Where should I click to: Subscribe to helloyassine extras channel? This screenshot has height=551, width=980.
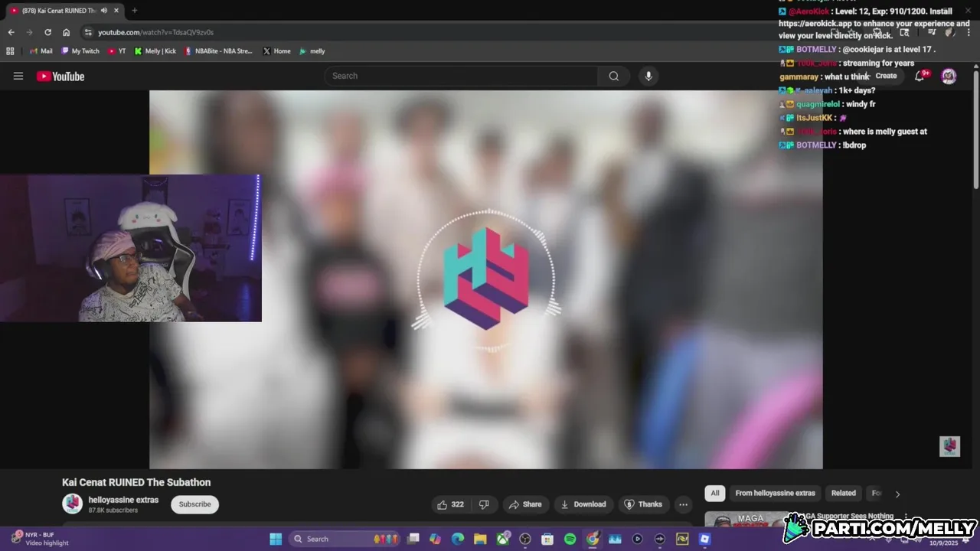coord(194,504)
